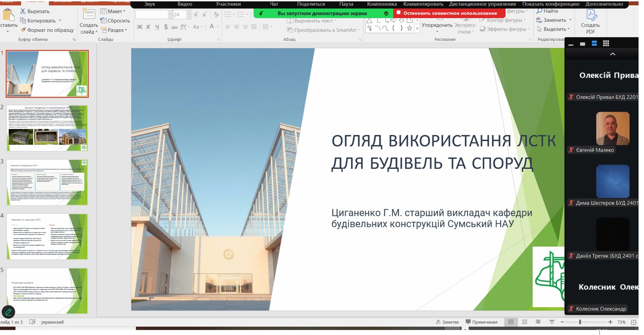Open the Чат item in Zoom toolbar
The height and width of the screenshot is (335, 644).
274,4
